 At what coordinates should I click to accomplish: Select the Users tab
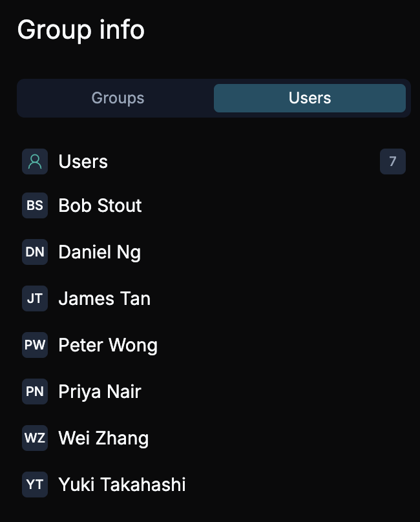[310, 98]
